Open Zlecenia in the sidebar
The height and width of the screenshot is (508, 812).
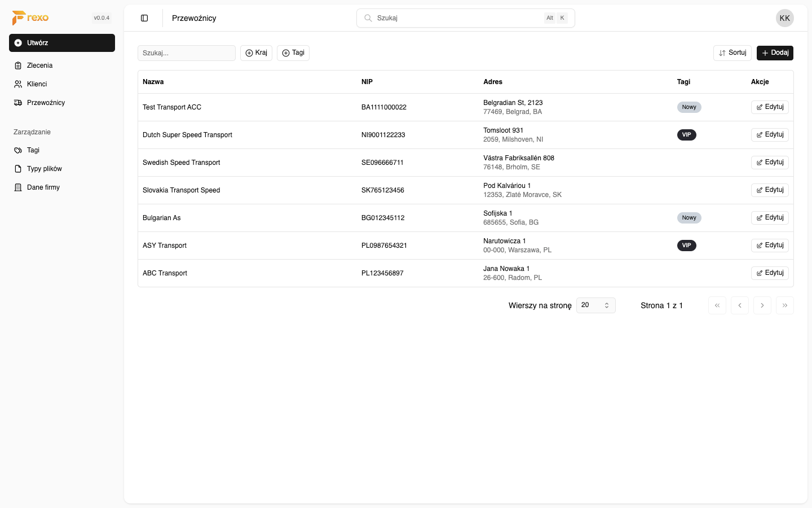click(39, 65)
